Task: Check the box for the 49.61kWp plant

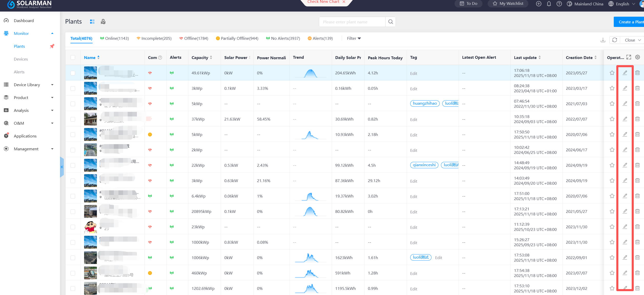Action: (73, 73)
